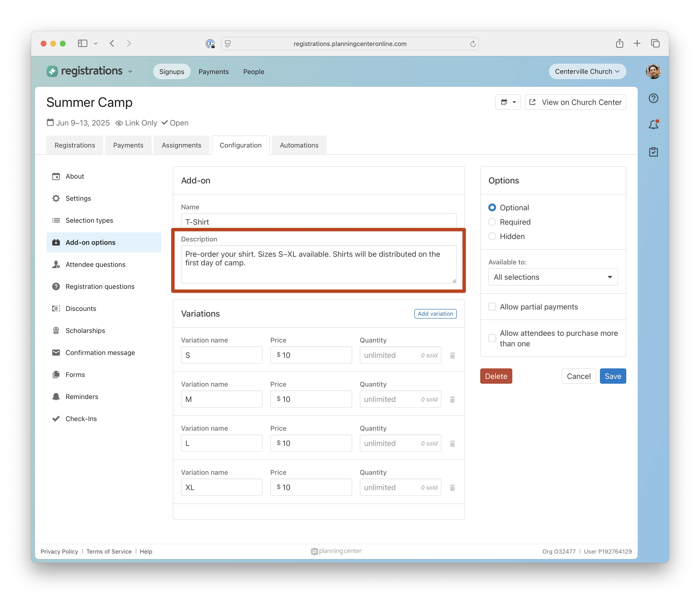Open a new tab with plus icon

pyautogui.click(x=637, y=43)
